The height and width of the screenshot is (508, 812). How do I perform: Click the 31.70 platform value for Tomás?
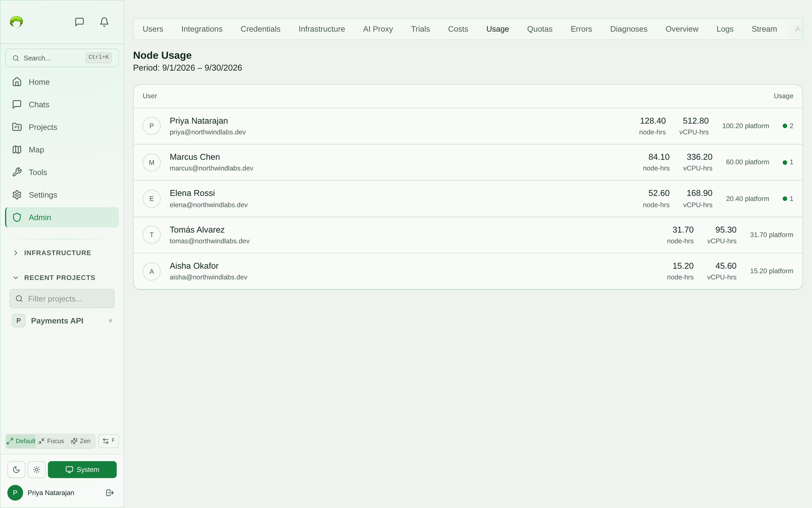pos(771,235)
